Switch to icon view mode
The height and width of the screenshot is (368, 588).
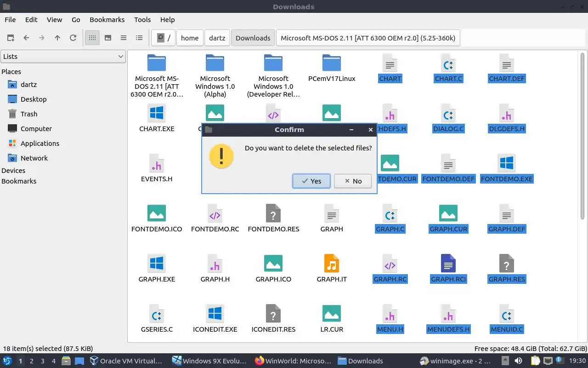(92, 38)
